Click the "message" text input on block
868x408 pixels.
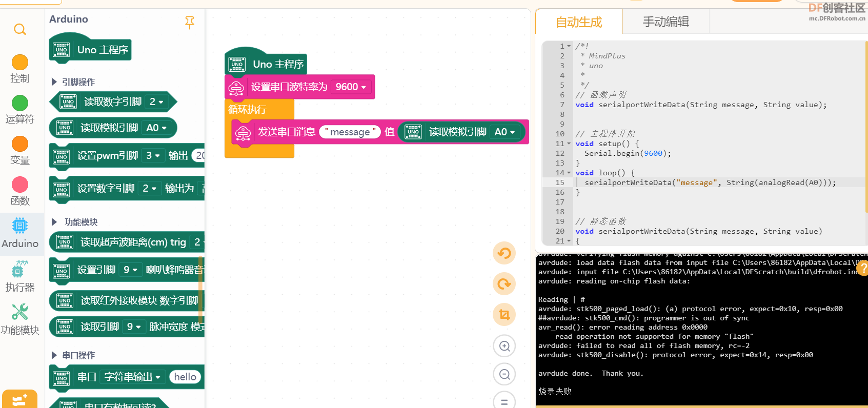tap(350, 132)
